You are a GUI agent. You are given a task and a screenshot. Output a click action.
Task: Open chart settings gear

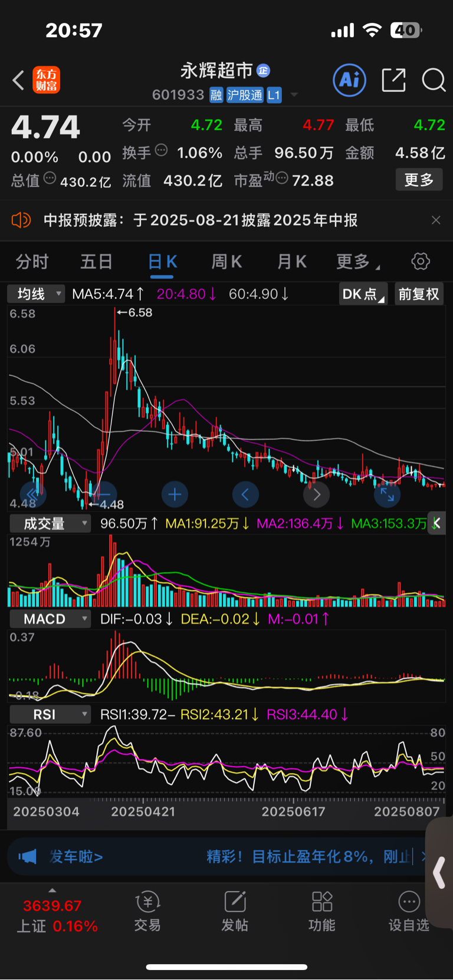pyautogui.click(x=421, y=261)
